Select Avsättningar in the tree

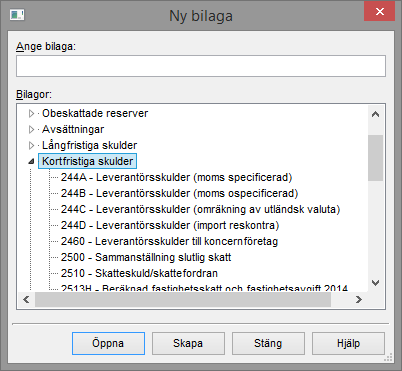(x=73, y=129)
